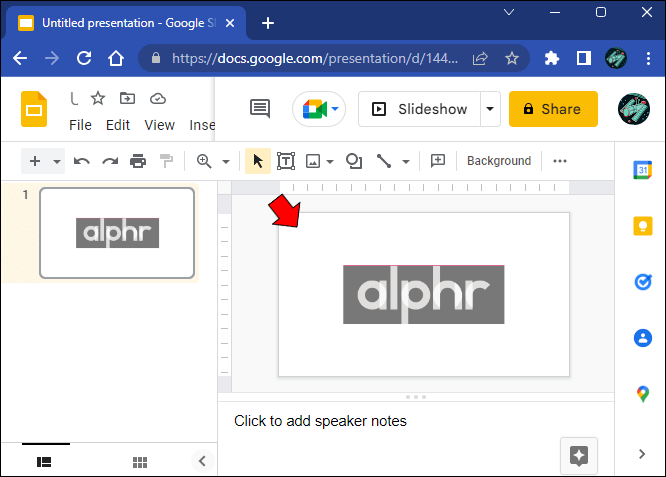666x477 pixels.
Task: Select slide 1 thumbnail in filmstrip
Action: point(117,233)
